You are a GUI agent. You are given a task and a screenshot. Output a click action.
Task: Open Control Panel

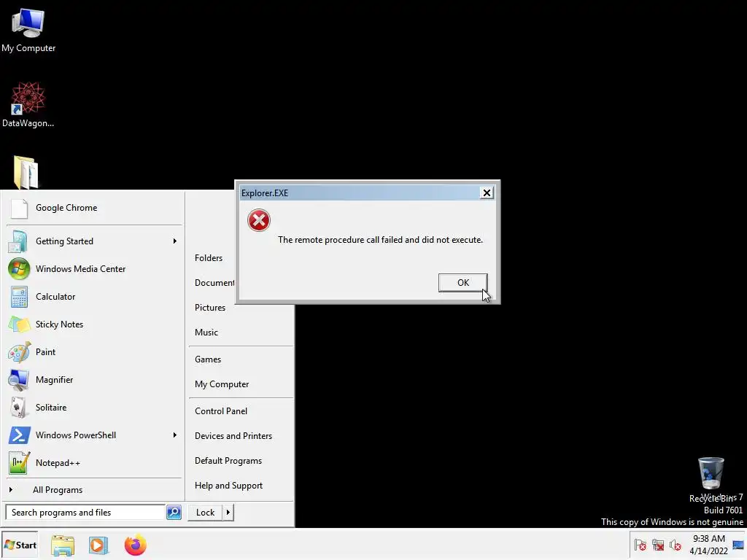[221, 411]
